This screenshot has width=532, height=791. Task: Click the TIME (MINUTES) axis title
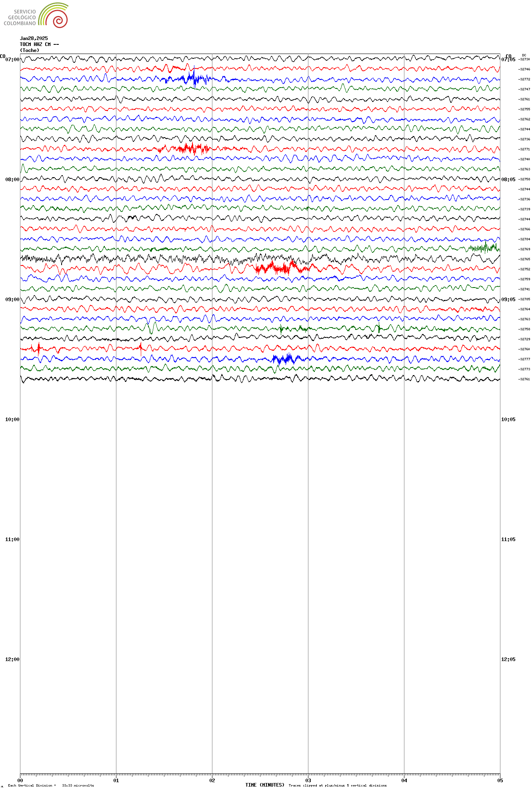click(265, 785)
